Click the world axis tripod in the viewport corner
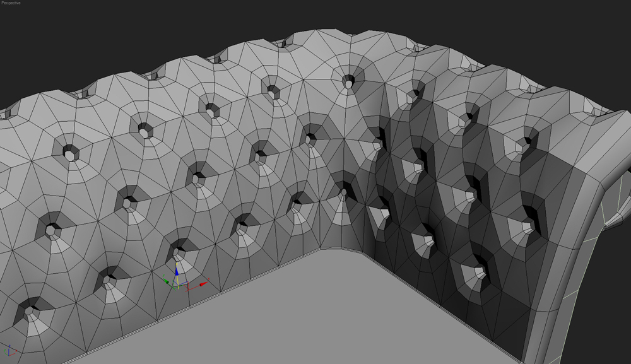Image resolution: width=631 pixels, height=364 pixels. pos(9,351)
